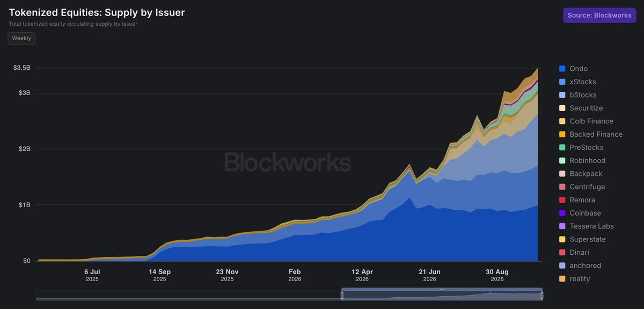The height and width of the screenshot is (309, 644).
Task: Click the Backpack legend item
Action: pyautogui.click(x=581, y=174)
